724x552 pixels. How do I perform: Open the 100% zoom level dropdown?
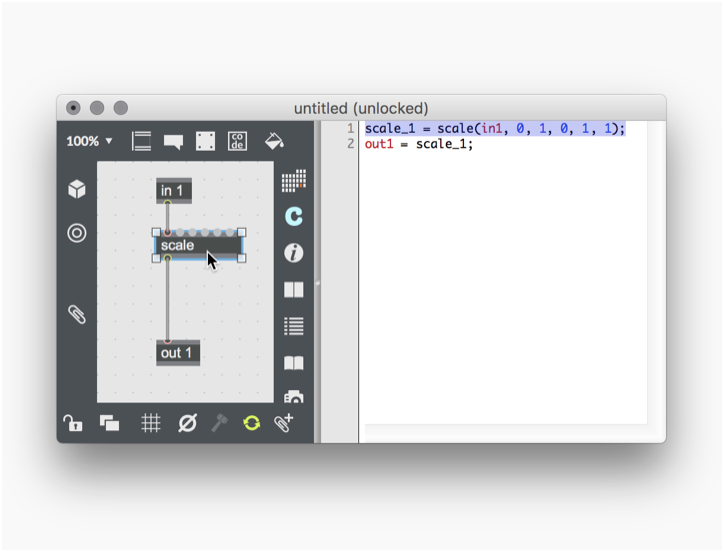[89, 141]
